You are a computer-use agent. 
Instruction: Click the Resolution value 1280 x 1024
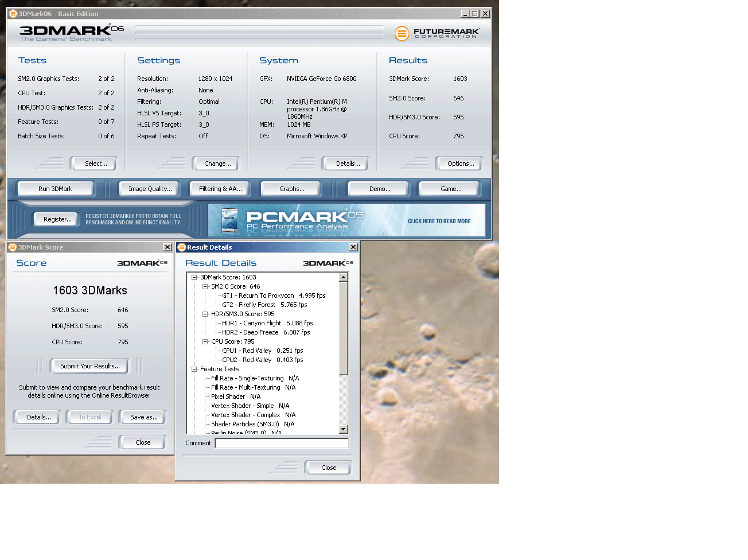pos(215,79)
